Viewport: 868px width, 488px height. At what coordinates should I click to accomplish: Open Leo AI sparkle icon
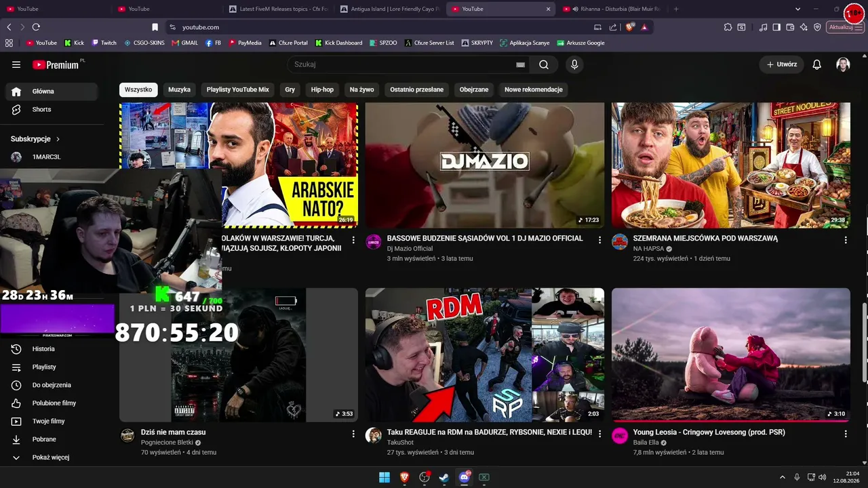pos(804,27)
